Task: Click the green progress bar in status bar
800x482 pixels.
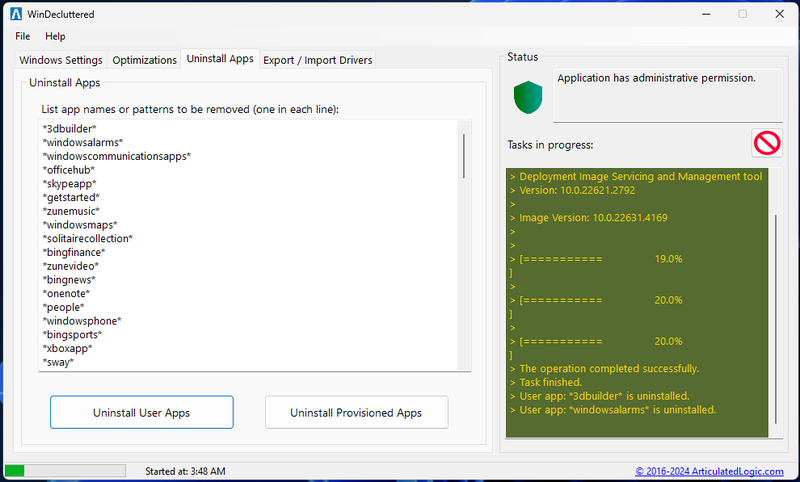Action: coord(64,471)
